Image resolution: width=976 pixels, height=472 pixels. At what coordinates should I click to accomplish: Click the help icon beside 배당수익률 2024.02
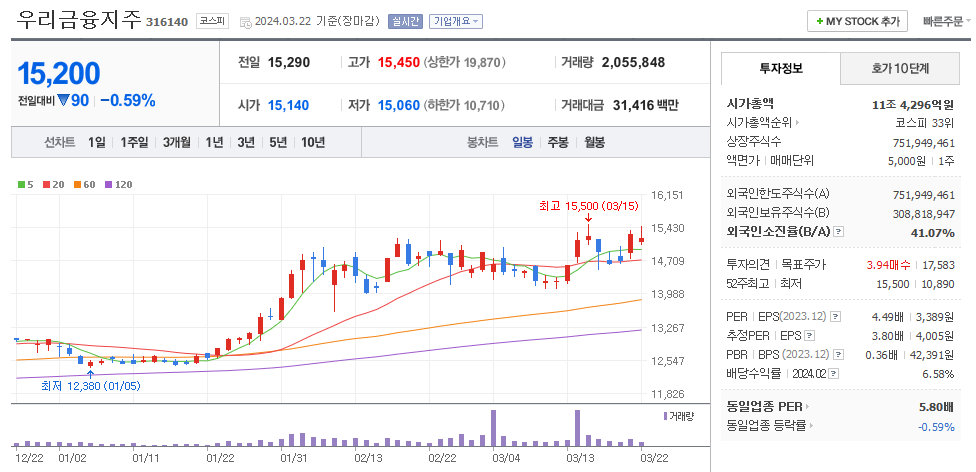(834, 374)
